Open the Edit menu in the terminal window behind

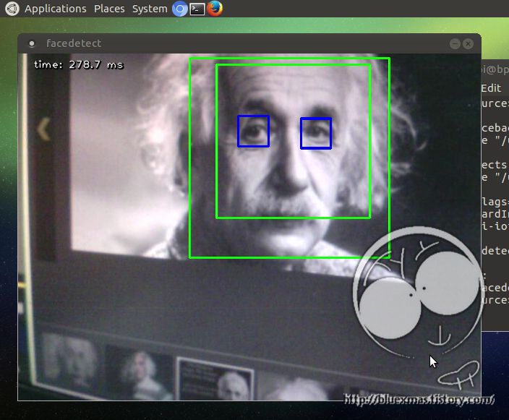tap(491, 88)
